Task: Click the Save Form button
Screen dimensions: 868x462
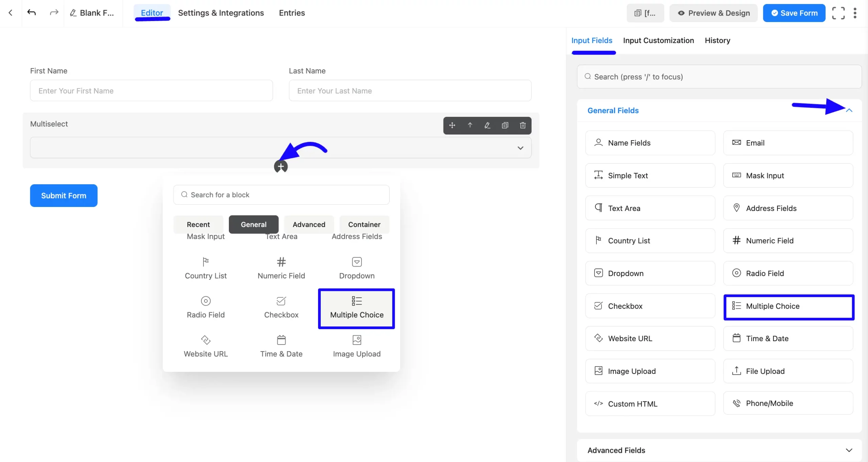Action: pyautogui.click(x=794, y=13)
